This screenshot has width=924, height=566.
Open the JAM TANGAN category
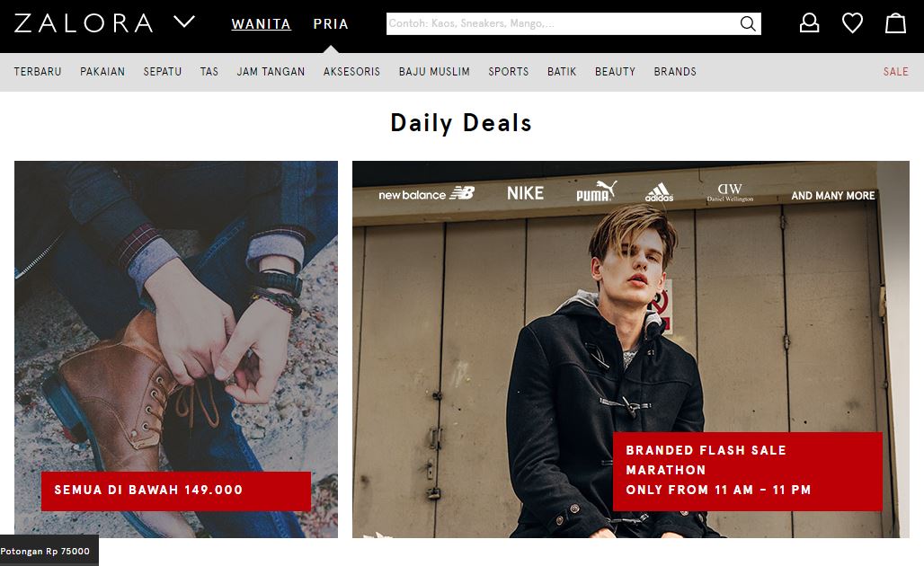point(271,72)
